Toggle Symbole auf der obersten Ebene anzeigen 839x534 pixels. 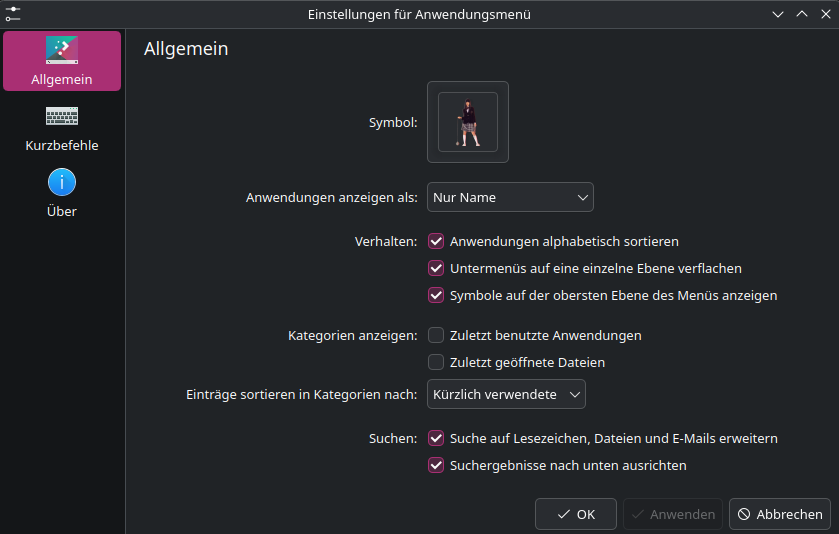pyautogui.click(x=436, y=295)
